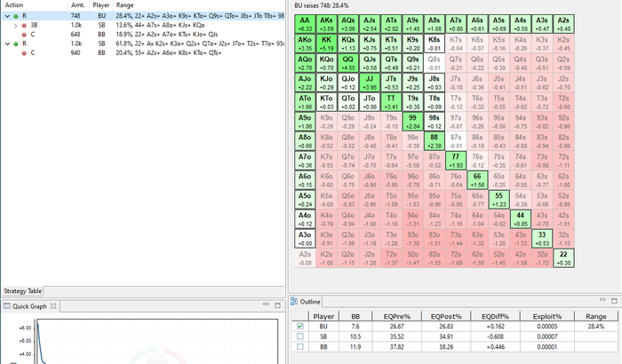622x364 pixels.
Task: Select the KK hand cell
Action: pyautogui.click(x=326, y=44)
